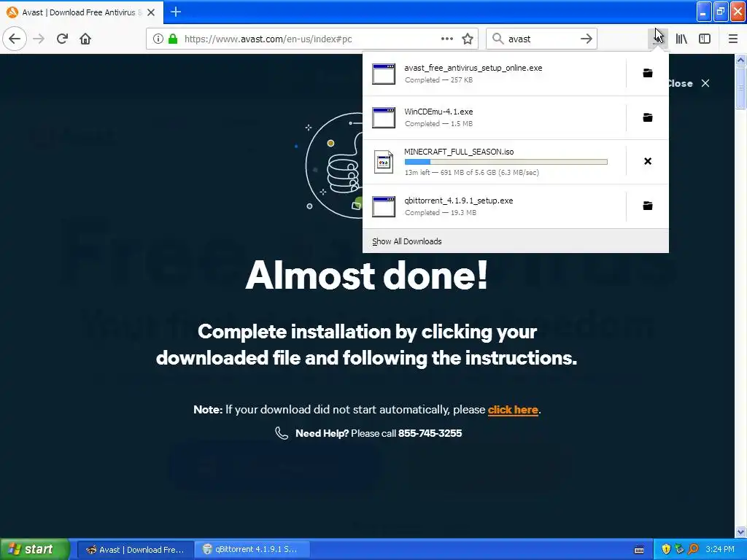Click the search bar magnifier icon
Viewport: 747px width, 560px height.
click(498, 39)
